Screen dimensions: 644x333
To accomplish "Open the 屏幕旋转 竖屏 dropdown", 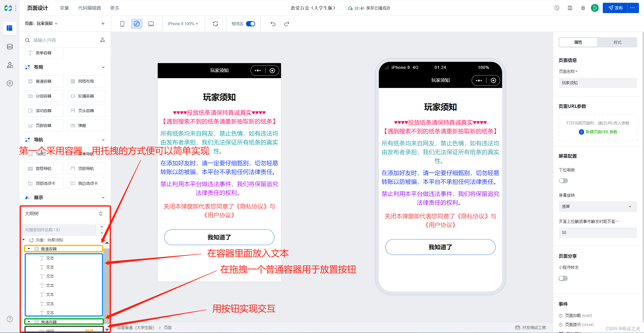I will [x=598, y=206].
